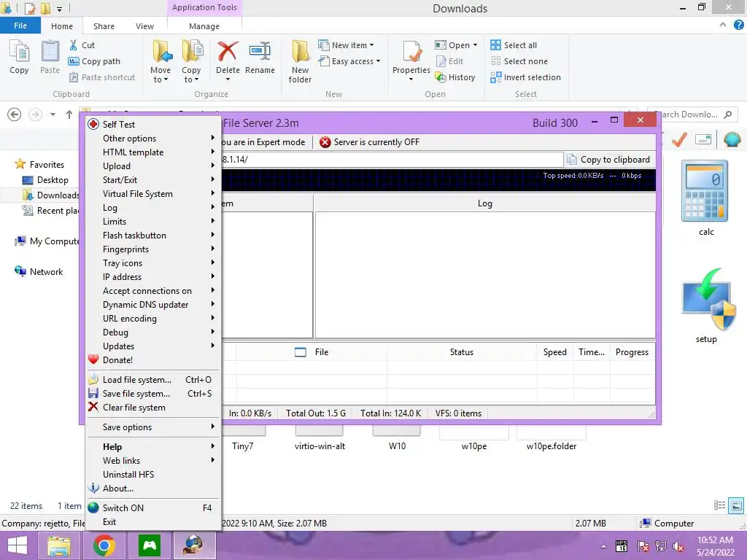Open HTML template submenu

[152, 152]
